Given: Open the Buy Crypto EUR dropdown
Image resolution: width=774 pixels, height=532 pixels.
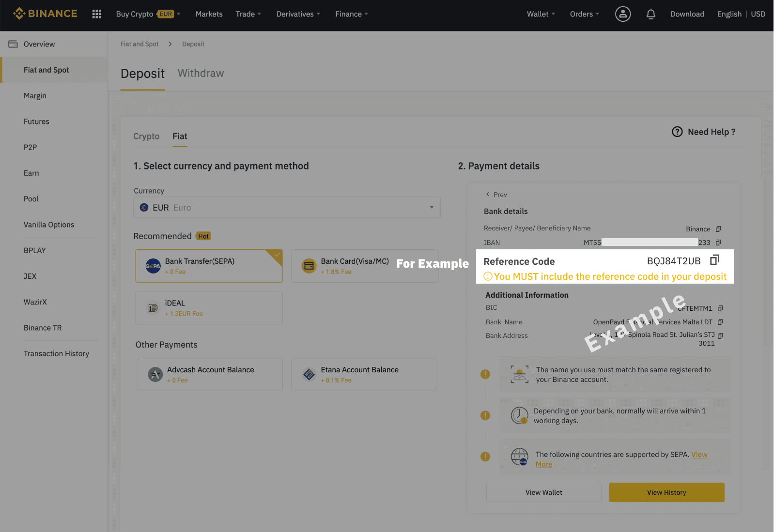Looking at the screenshot, I should pos(148,14).
